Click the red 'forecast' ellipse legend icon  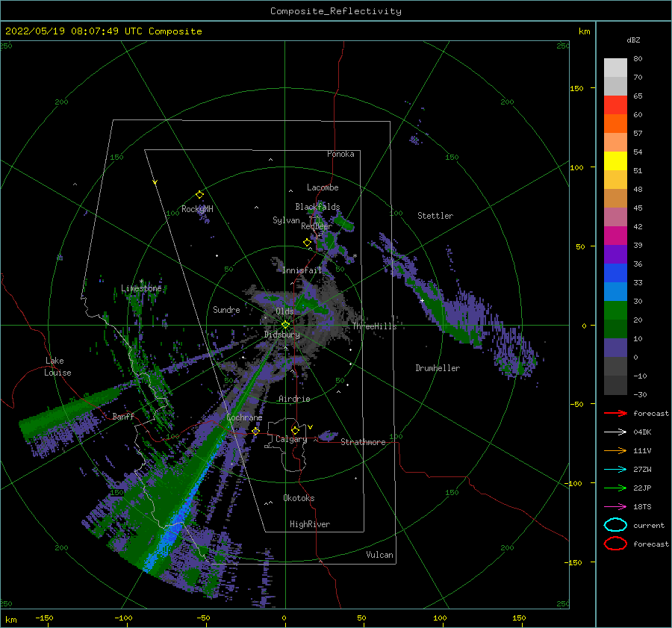click(615, 544)
